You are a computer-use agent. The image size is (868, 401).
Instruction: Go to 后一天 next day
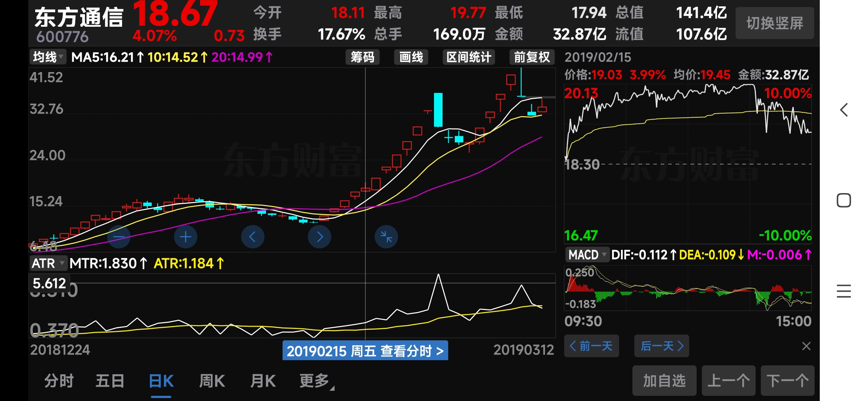(661, 346)
